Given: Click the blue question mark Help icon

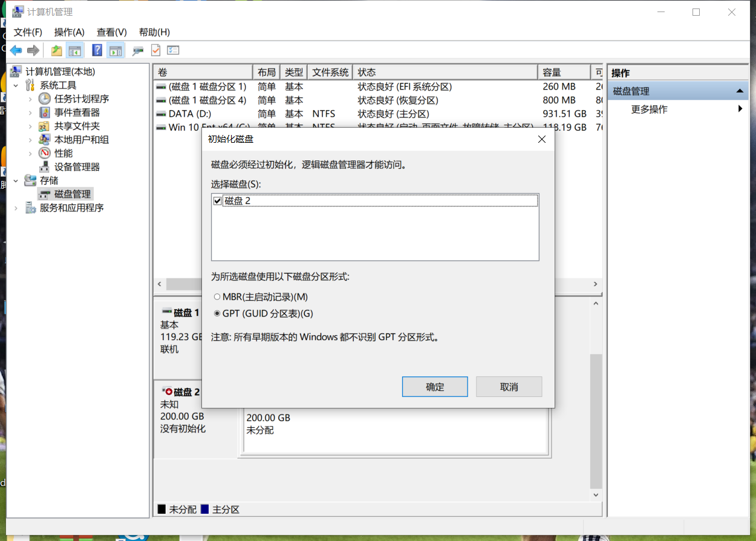Looking at the screenshot, I should coord(97,51).
